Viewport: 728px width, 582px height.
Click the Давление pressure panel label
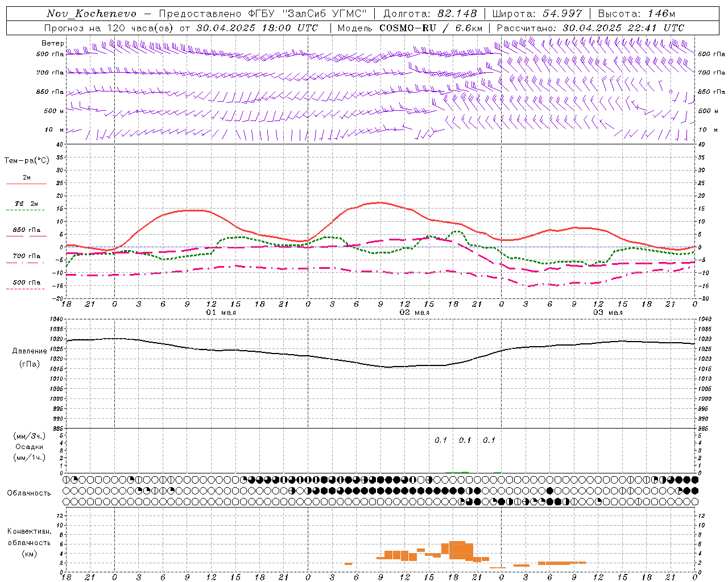click(x=30, y=351)
